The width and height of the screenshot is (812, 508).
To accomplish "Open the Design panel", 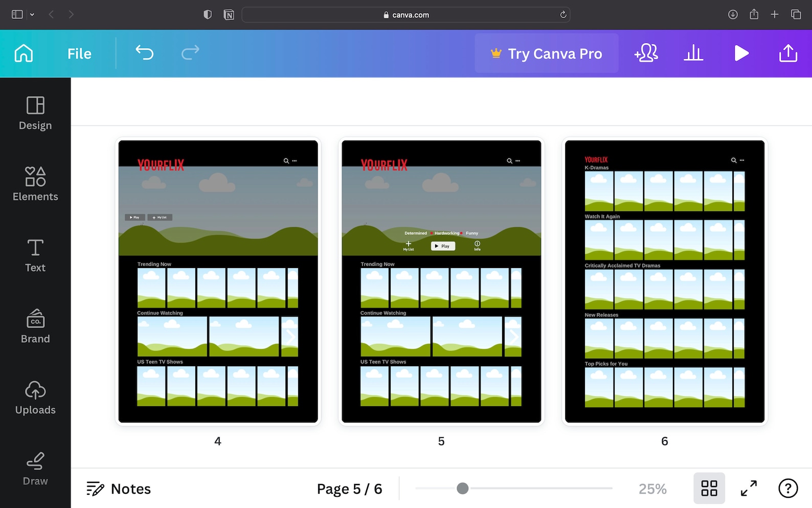I will 35,114.
